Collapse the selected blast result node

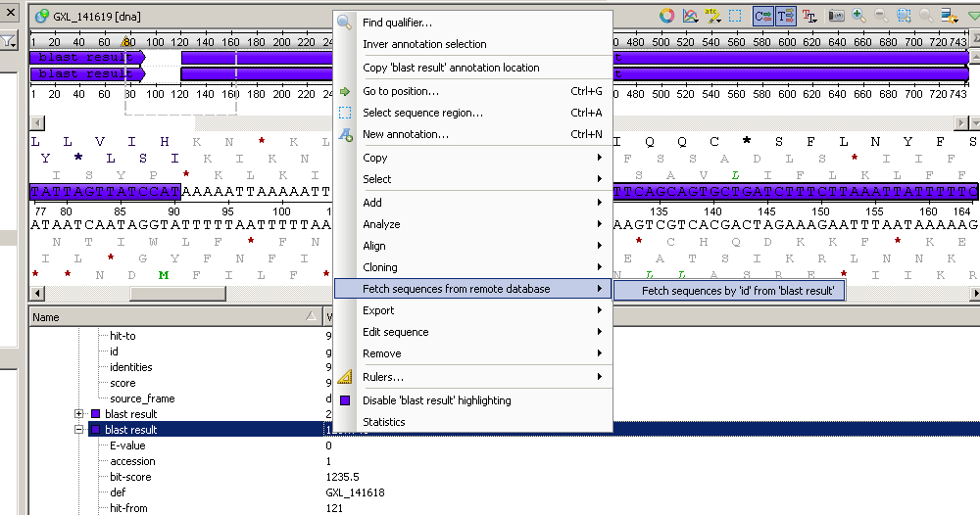(x=79, y=430)
